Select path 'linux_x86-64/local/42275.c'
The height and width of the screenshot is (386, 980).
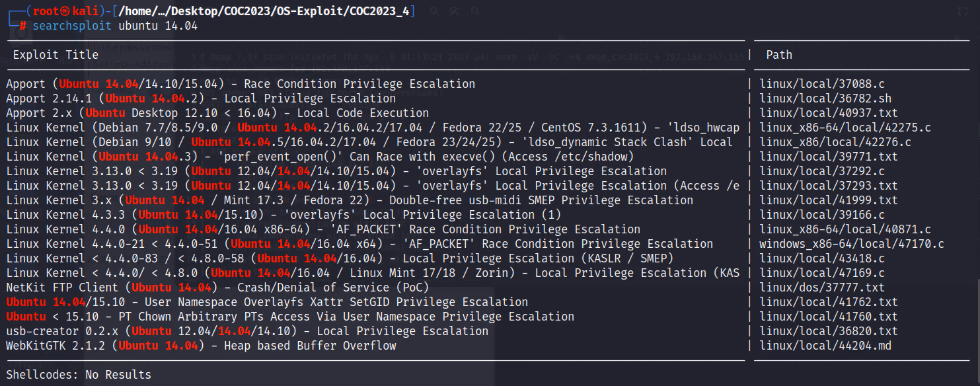pyautogui.click(x=845, y=128)
